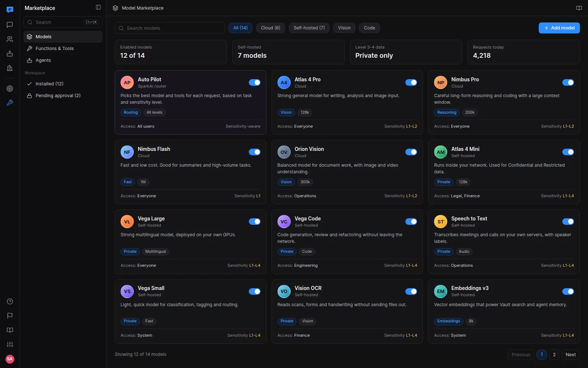Screen dimensions: 588x368
Task: Click the ST avatar on Speech to Text card
Action: [x=441, y=222]
